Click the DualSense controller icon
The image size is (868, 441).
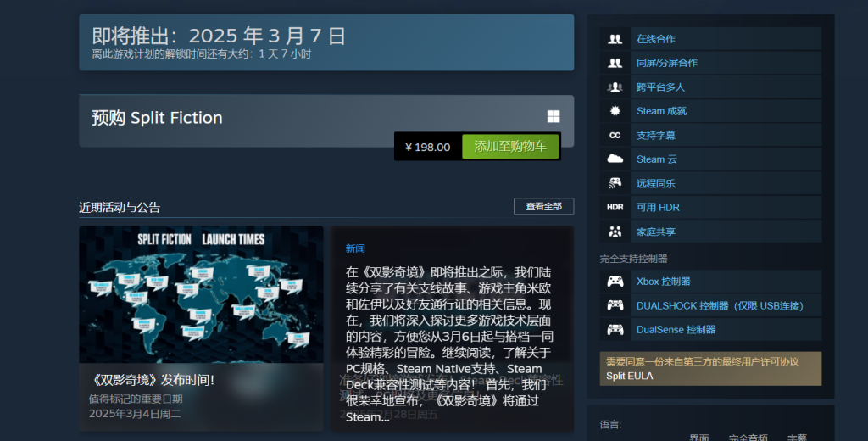pyautogui.click(x=615, y=330)
